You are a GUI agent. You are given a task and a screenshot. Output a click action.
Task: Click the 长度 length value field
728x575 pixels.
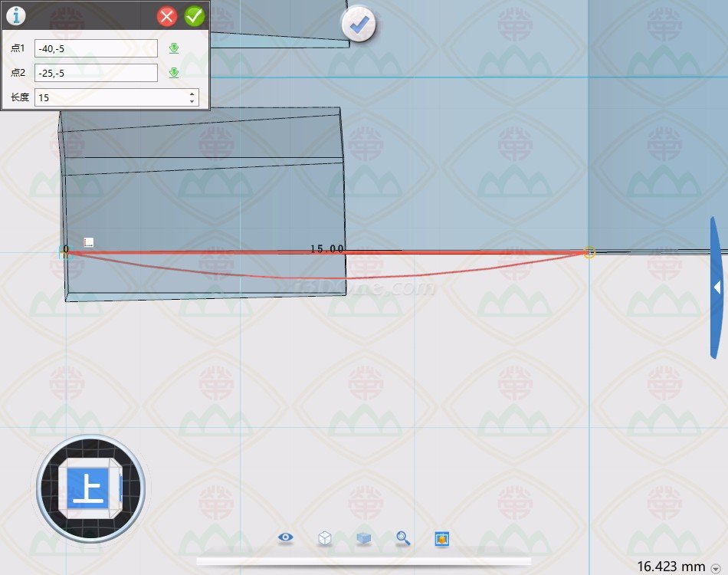tap(110, 97)
